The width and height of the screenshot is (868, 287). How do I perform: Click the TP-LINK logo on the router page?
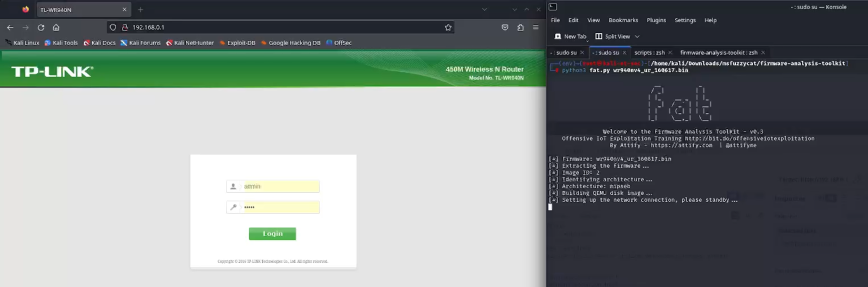point(52,72)
